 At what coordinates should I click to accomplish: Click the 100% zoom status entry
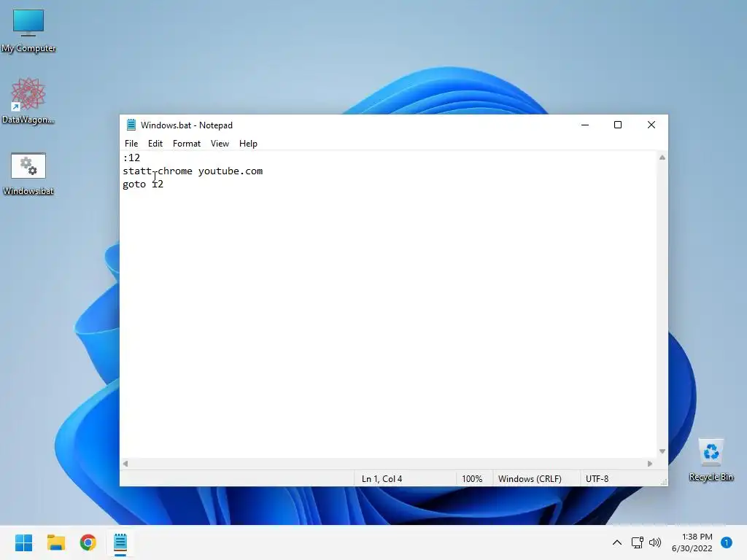tap(472, 478)
